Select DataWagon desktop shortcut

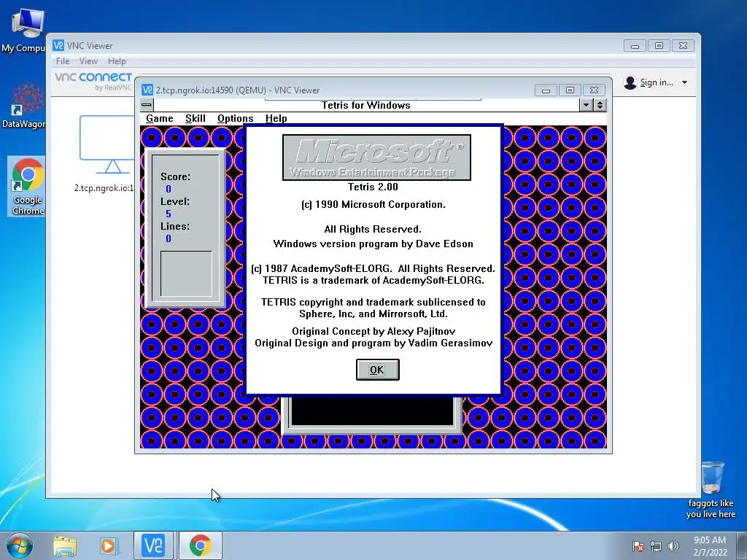click(24, 106)
